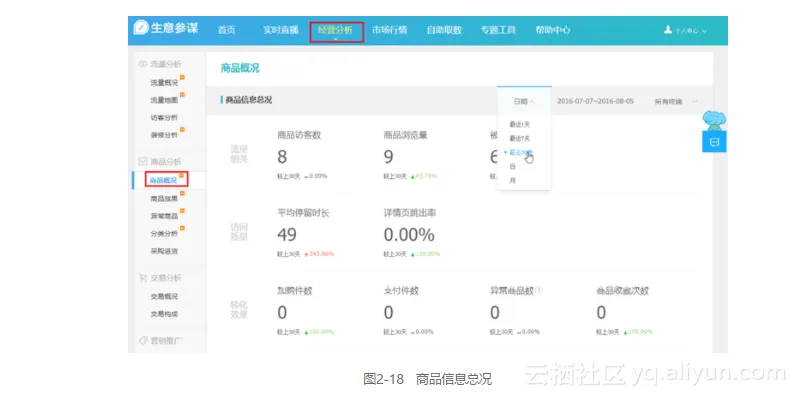The height and width of the screenshot is (397, 797).
Task: Click the 商品浏览量 metric value 9
Action: [x=388, y=157]
